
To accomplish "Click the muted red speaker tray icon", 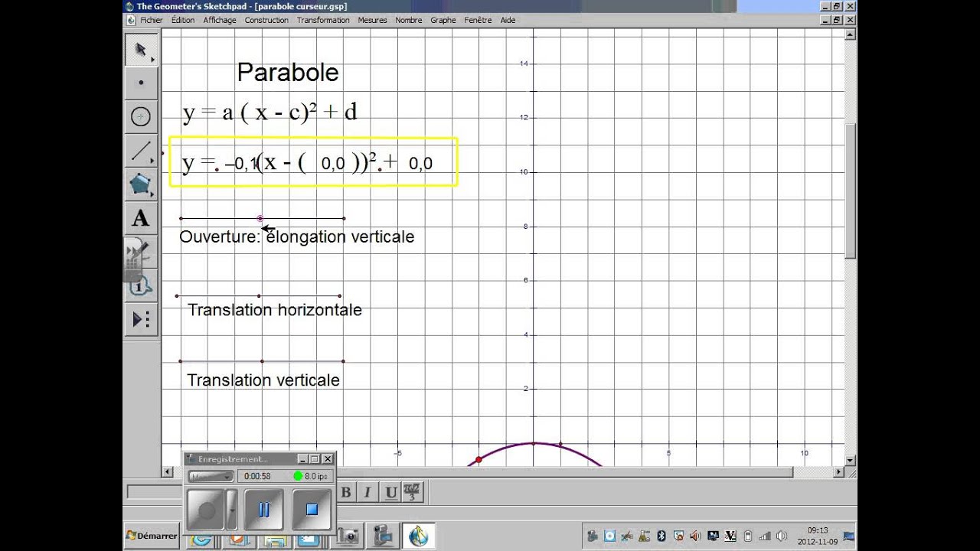I will tap(695, 536).
